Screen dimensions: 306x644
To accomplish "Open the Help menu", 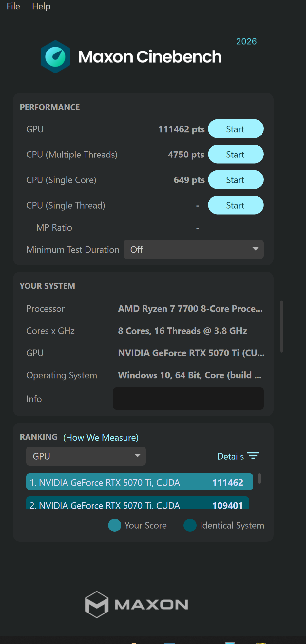I will [x=41, y=6].
